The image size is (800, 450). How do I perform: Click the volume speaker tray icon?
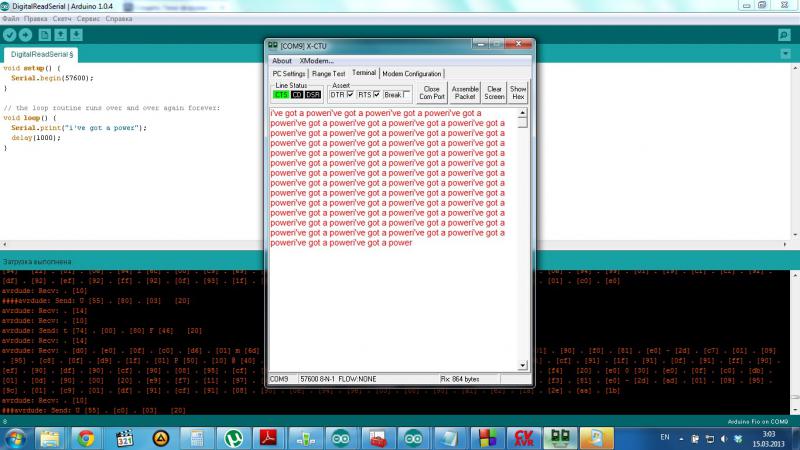tap(724, 438)
